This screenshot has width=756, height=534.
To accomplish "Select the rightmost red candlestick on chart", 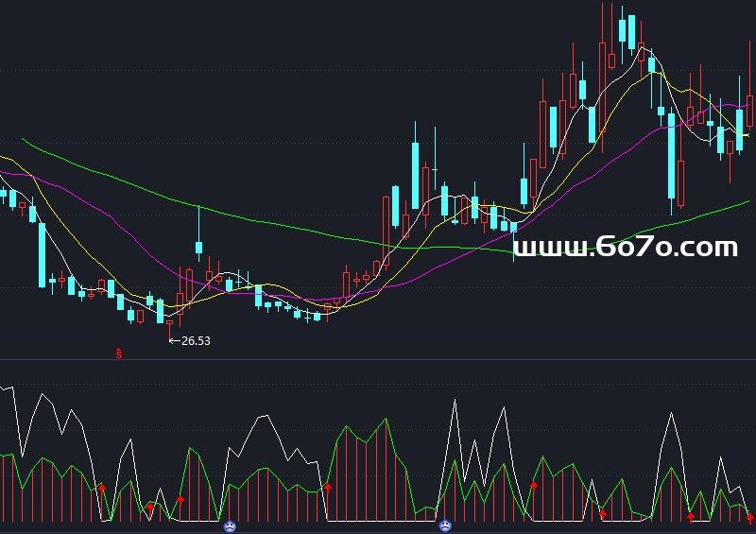I will [x=749, y=110].
